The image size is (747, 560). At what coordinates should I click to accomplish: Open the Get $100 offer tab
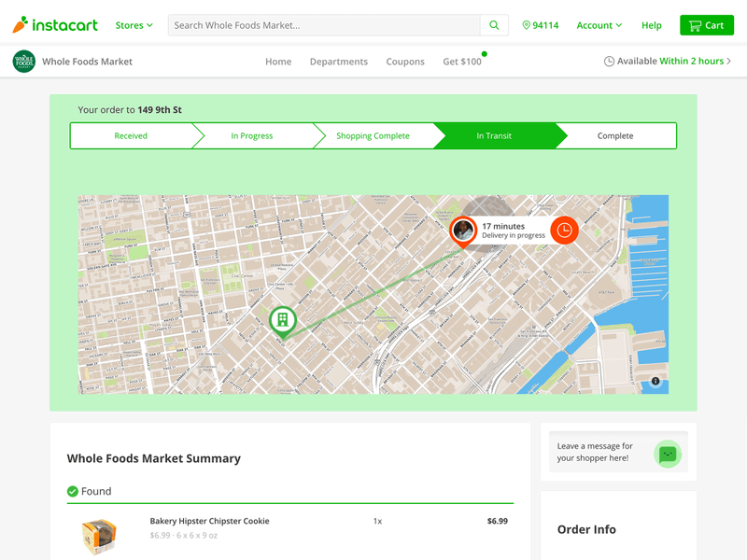click(x=462, y=62)
